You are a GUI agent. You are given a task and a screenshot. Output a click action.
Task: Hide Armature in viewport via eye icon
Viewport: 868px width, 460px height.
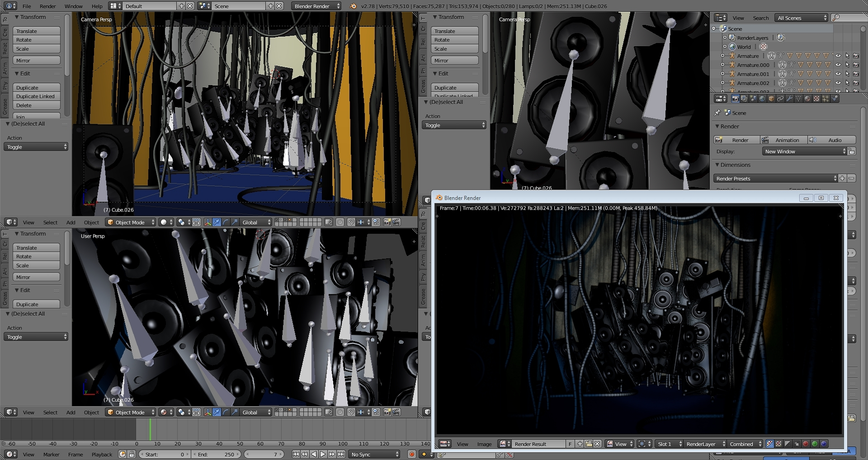[x=838, y=56]
